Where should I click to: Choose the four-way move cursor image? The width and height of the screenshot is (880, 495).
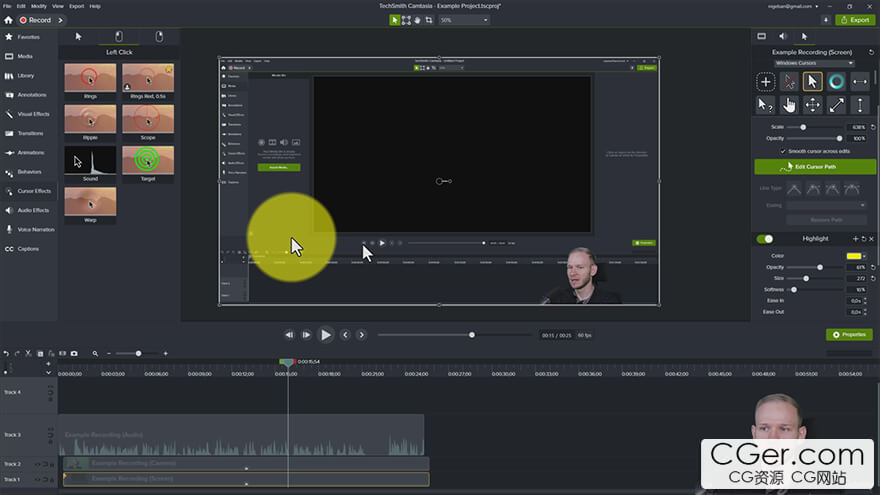813,105
